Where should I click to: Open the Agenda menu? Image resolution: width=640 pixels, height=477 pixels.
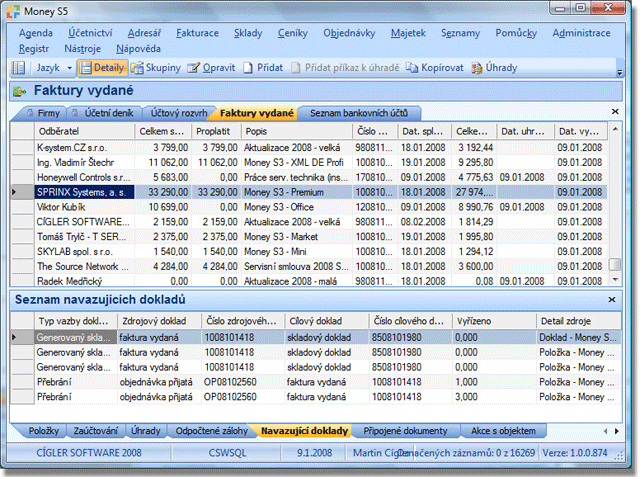point(36,33)
